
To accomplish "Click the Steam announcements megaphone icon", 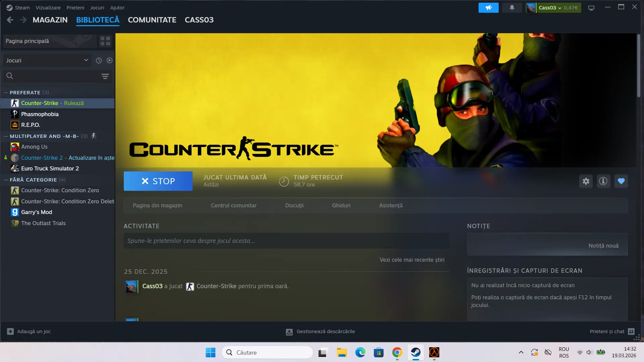I will pyautogui.click(x=488, y=8).
